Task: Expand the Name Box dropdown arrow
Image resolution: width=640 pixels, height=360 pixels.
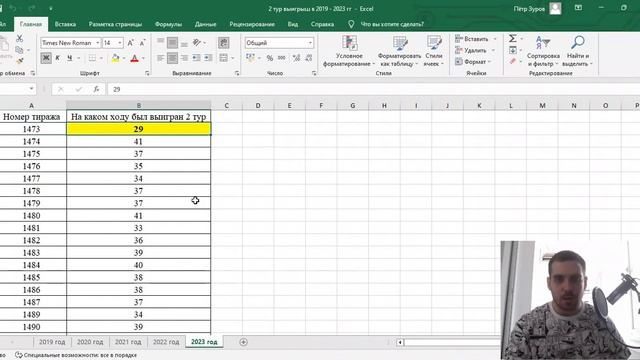Action: [31, 89]
